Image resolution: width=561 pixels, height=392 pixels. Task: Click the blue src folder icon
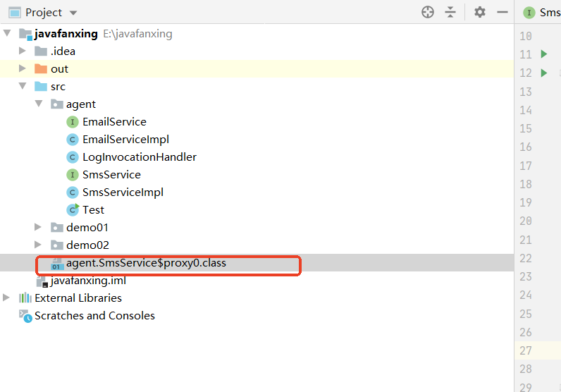coord(41,86)
